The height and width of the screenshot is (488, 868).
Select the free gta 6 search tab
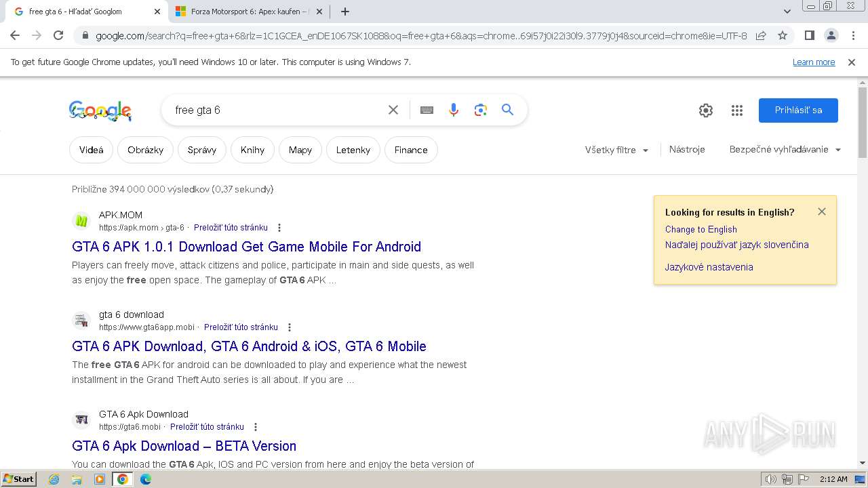85,12
